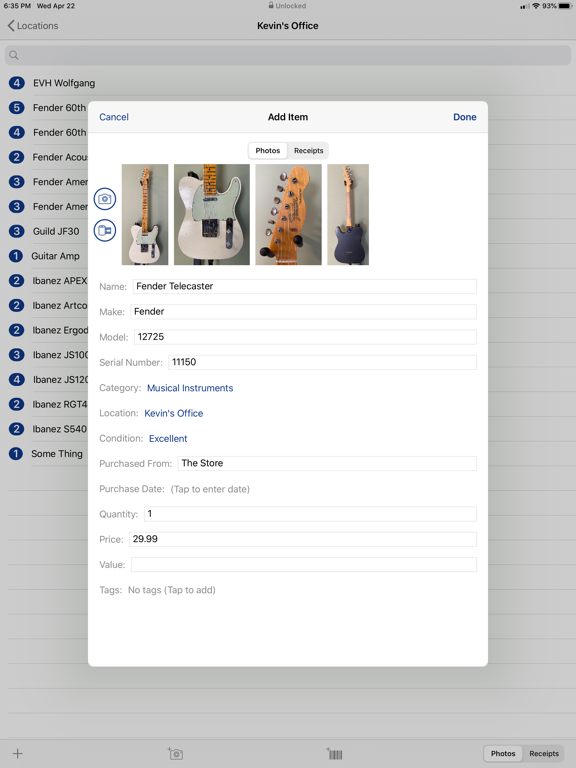
Task: Select Receipts segment in bottom toolbar
Action: [x=544, y=753]
